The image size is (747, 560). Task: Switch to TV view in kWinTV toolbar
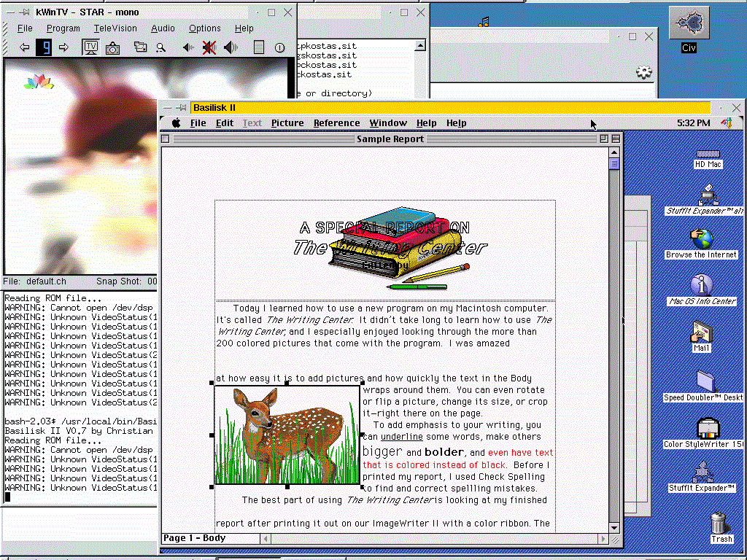(90, 47)
